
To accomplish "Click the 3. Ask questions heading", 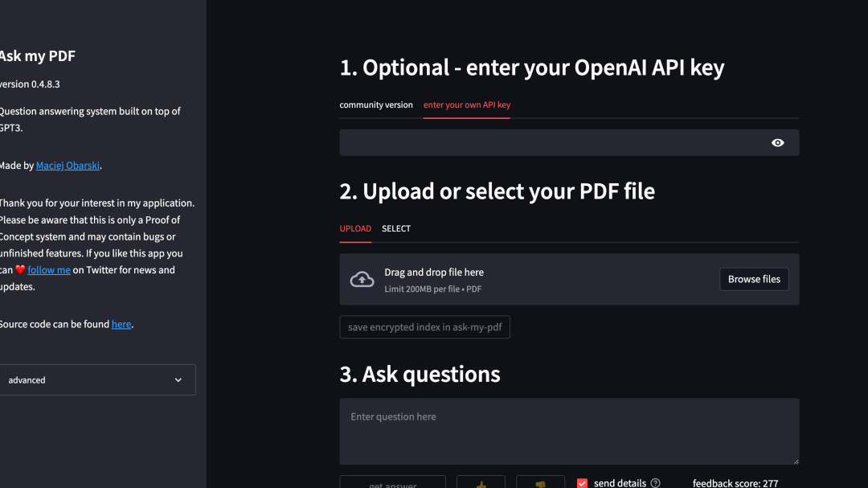I will pos(420,375).
